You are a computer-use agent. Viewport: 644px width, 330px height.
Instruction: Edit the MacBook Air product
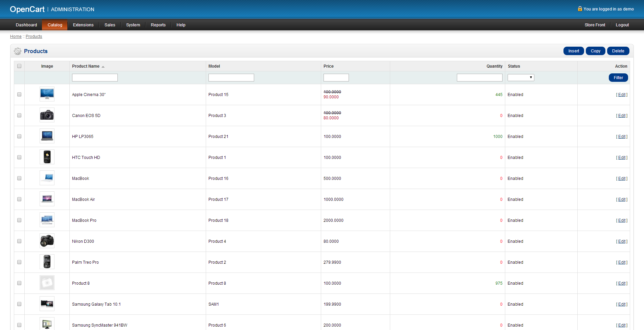pyautogui.click(x=622, y=199)
